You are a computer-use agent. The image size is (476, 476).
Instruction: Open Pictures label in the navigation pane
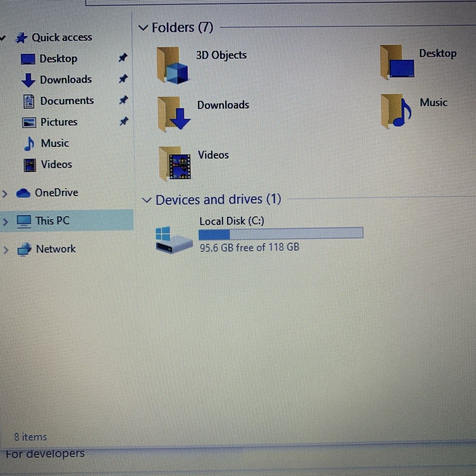click(x=59, y=122)
